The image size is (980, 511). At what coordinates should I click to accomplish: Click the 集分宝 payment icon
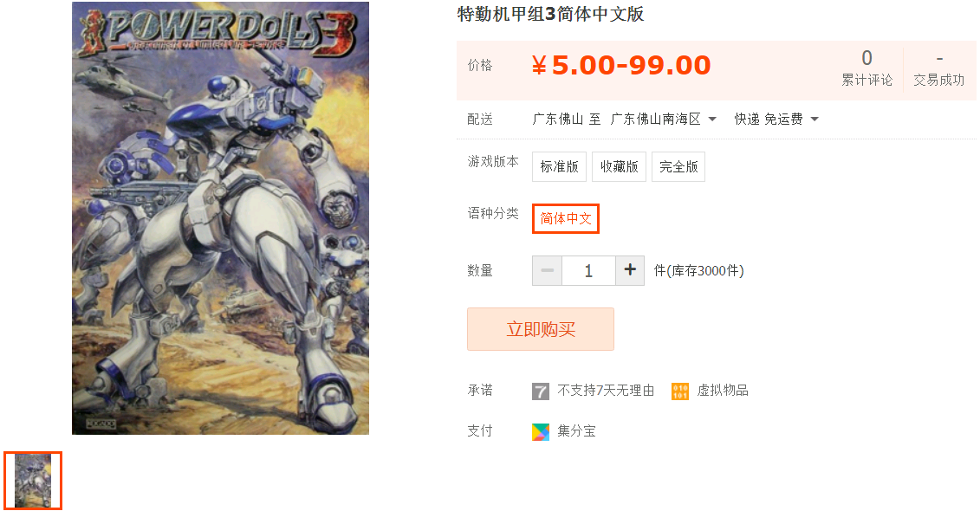[x=540, y=431]
